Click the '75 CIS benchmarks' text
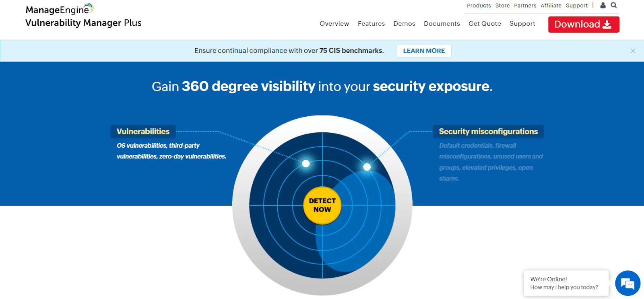 pos(351,51)
